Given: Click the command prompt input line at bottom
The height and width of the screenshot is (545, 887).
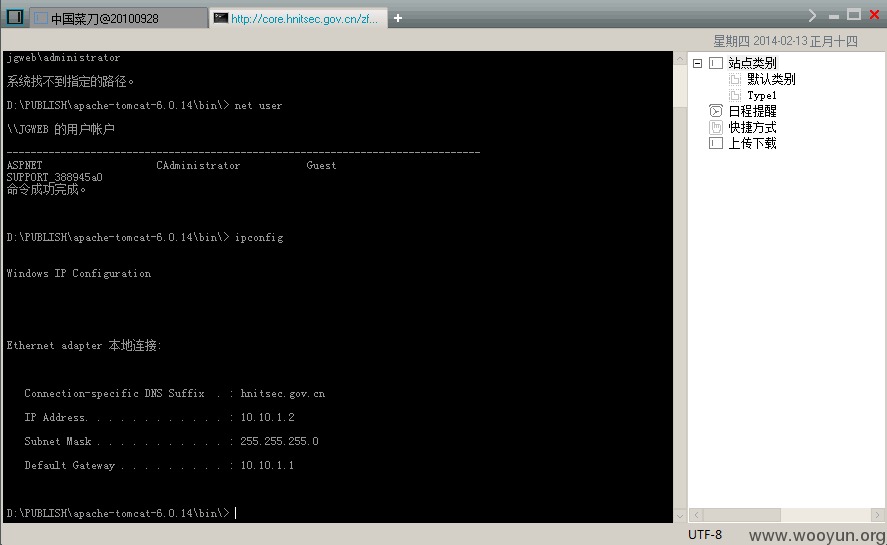Looking at the screenshot, I should pos(338,513).
